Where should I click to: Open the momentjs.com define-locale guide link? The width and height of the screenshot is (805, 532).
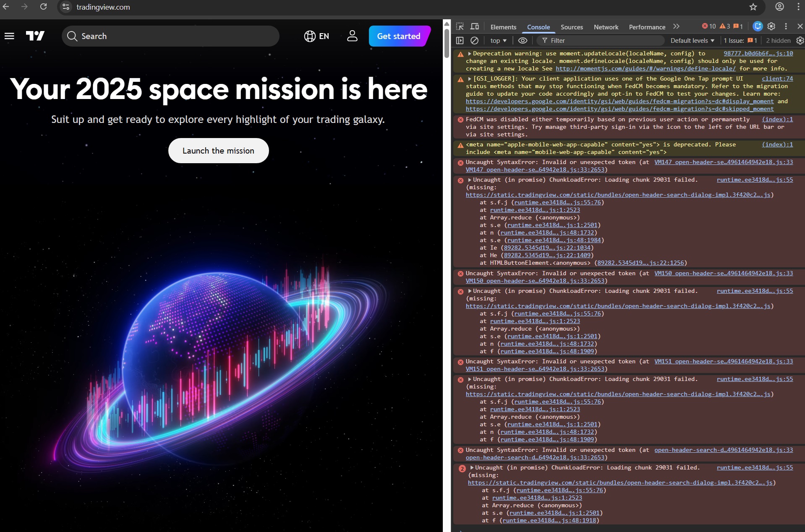tap(646, 69)
